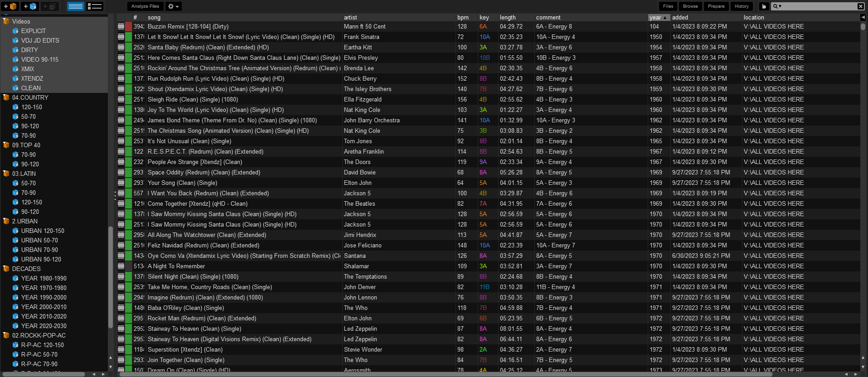Click the Analyze Files button
This screenshot has height=377, width=868.
(145, 6)
